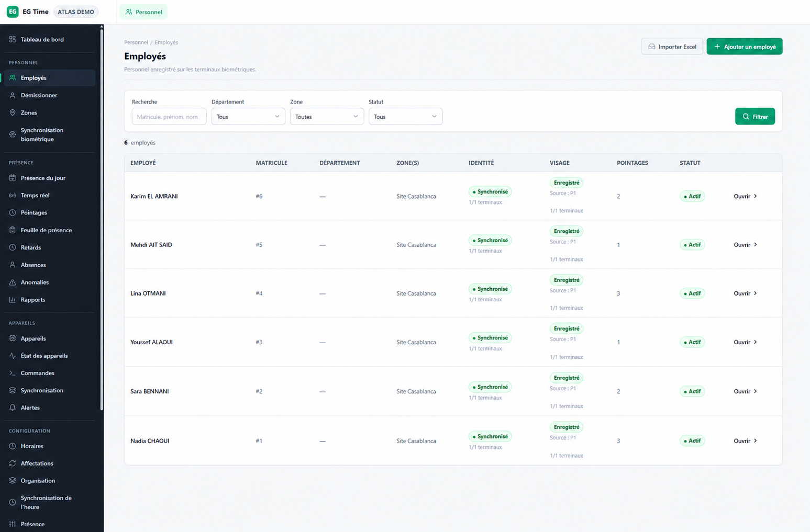Select Employés in the sidebar menu
The height and width of the screenshot is (532, 810).
(50, 78)
